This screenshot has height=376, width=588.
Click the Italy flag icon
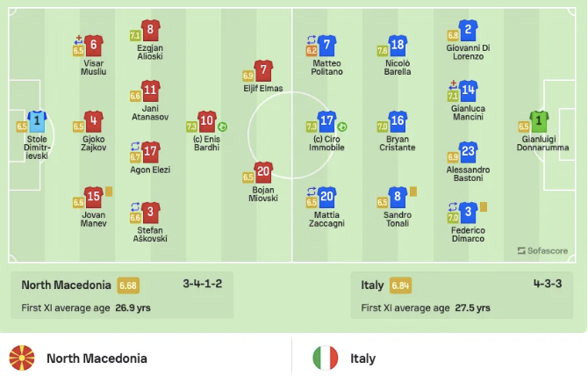pos(326,358)
